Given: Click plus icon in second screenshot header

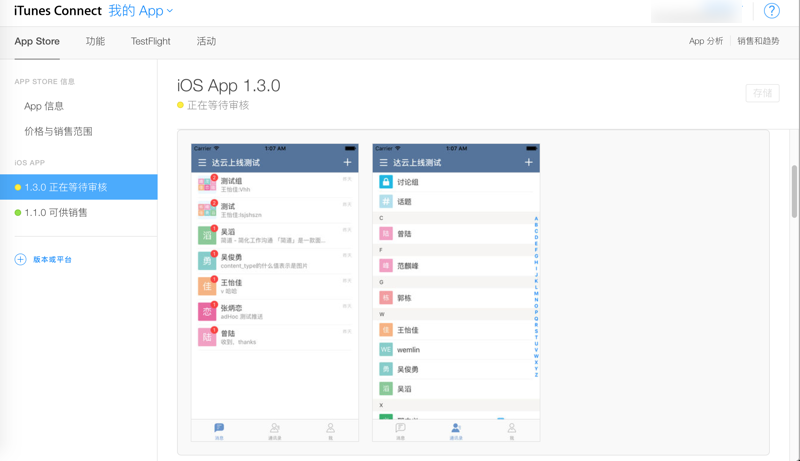Looking at the screenshot, I should pyautogui.click(x=529, y=162).
